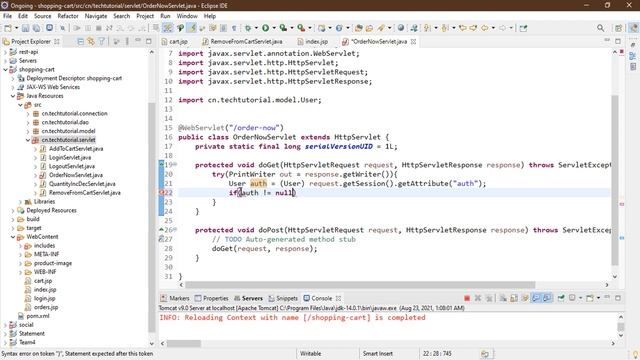The width and height of the screenshot is (640, 360).
Task: Open the Refactor menu
Action: point(68,16)
